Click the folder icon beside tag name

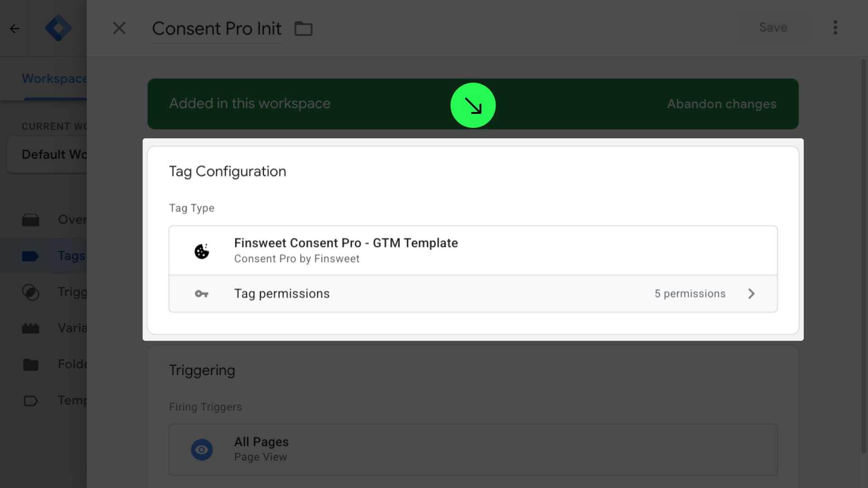coord(303,29)
